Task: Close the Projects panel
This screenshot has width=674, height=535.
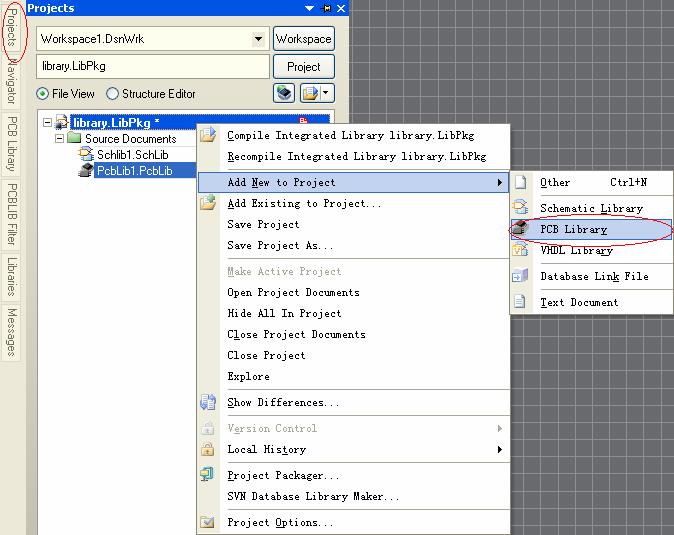Action: pyautogui.click(x=341, y=8)
